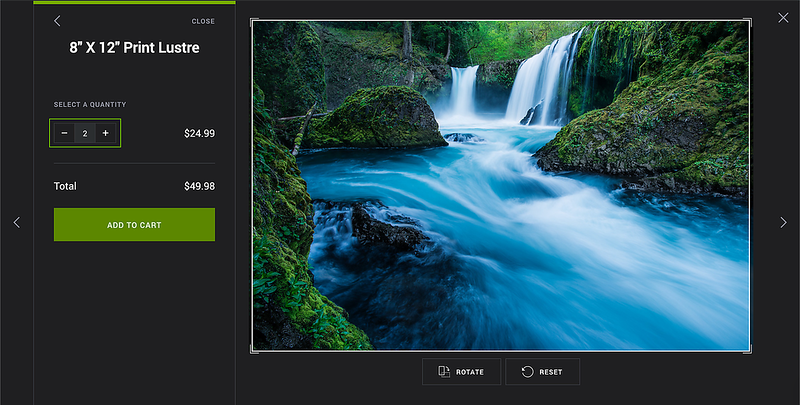Close the print preview with the X icon
Screen dimensions: 800x405
tap(783, 18)
